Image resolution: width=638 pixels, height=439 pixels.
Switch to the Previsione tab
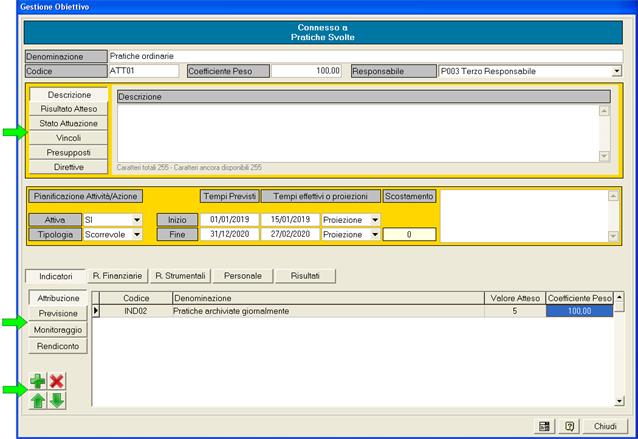pos(58,314)
